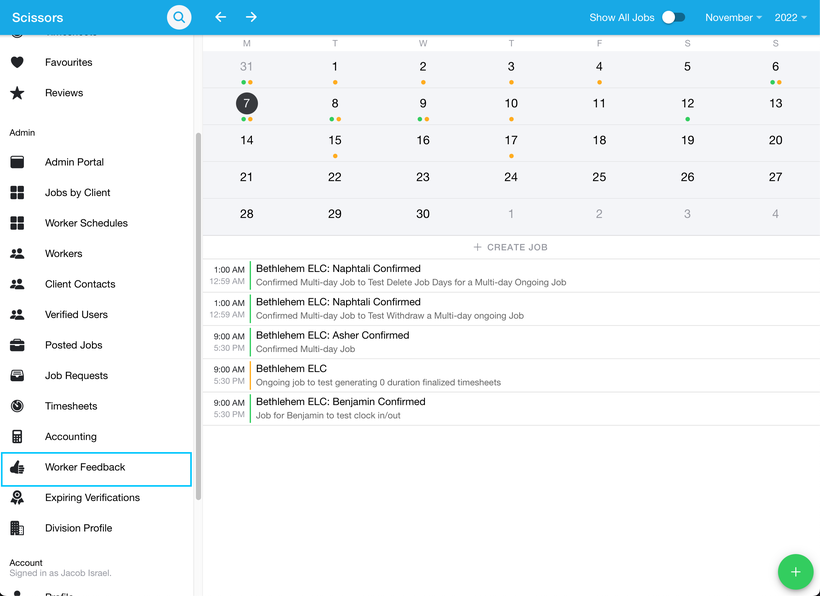The height and width of the screenshot is (596, 820).
Task: Open Jobs by Client menu item
Action: (x=97, y=192)
